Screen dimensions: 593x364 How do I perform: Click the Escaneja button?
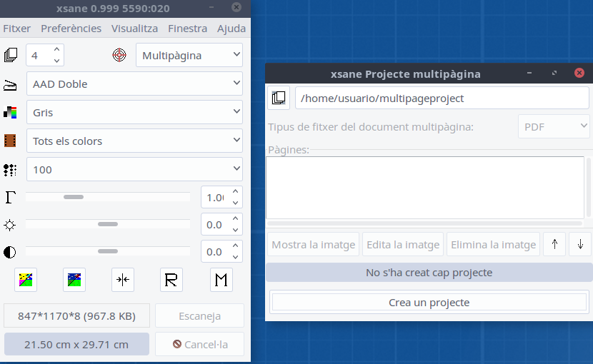pyautogui.click(x=199, y=315)
